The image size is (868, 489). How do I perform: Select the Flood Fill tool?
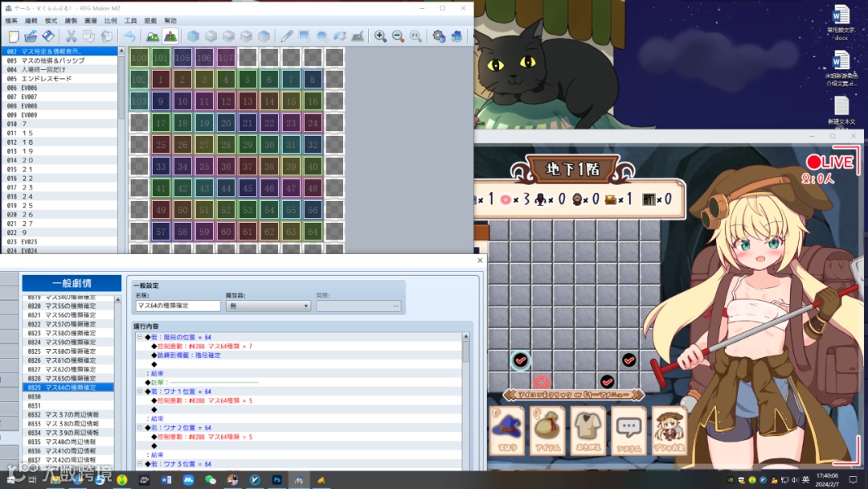339,36
